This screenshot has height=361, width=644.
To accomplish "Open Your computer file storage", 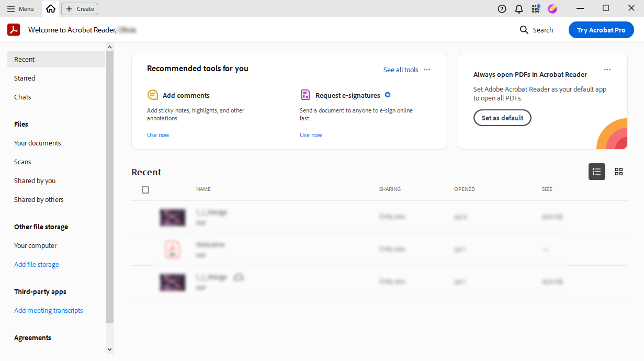I will tap(36, 246).
